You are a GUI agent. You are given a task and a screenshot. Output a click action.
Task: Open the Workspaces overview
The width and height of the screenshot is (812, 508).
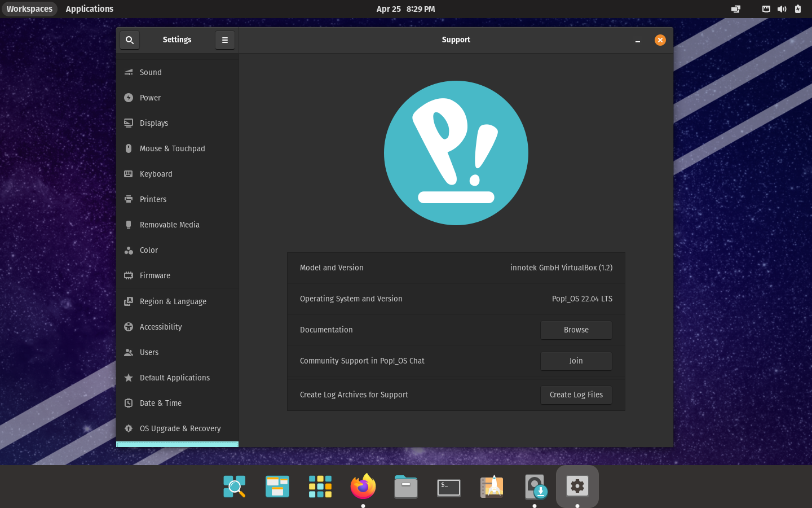click(29, 9)
